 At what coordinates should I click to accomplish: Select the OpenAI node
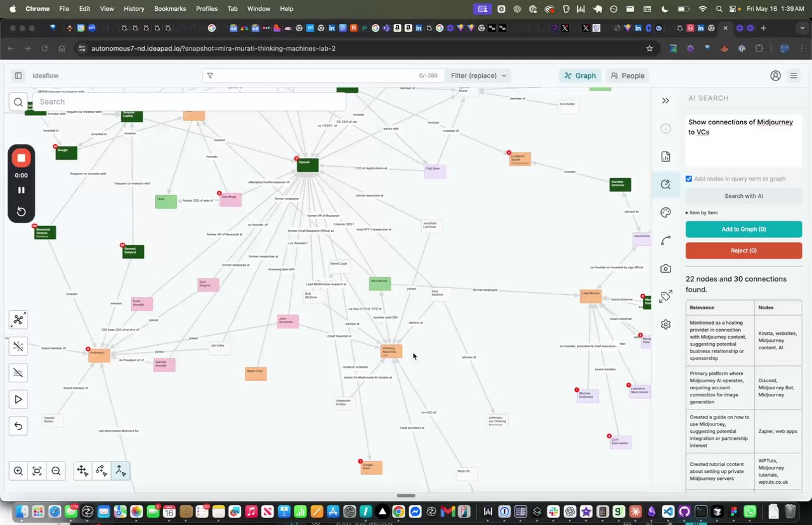click(x=308, y=164)
